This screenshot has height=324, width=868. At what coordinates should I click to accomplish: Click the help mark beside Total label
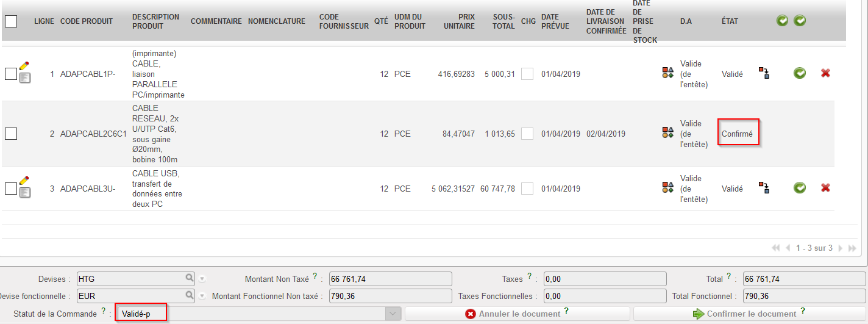[x=730, y=276]
